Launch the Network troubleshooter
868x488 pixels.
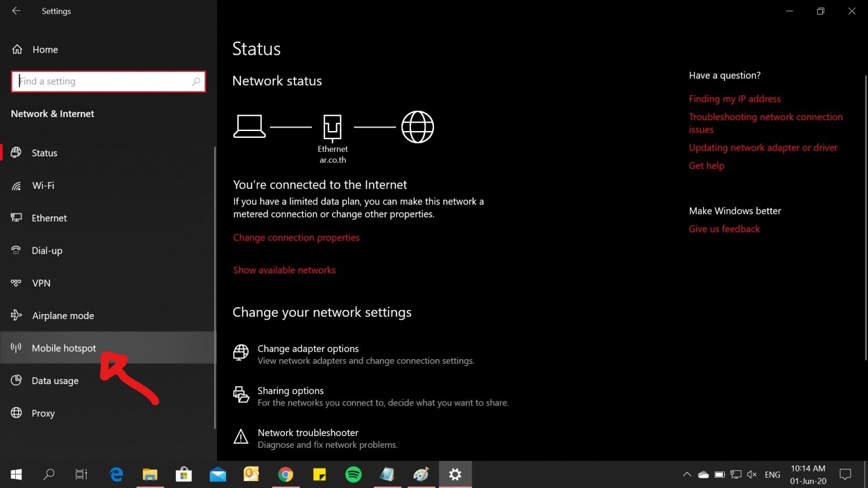[x=307, y=433]
